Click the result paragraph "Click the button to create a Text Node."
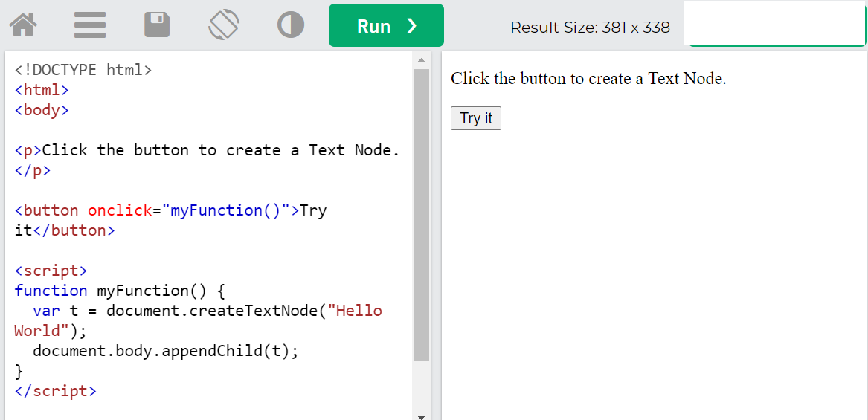Screen dimensions: 868x420 tap(588, 79)
